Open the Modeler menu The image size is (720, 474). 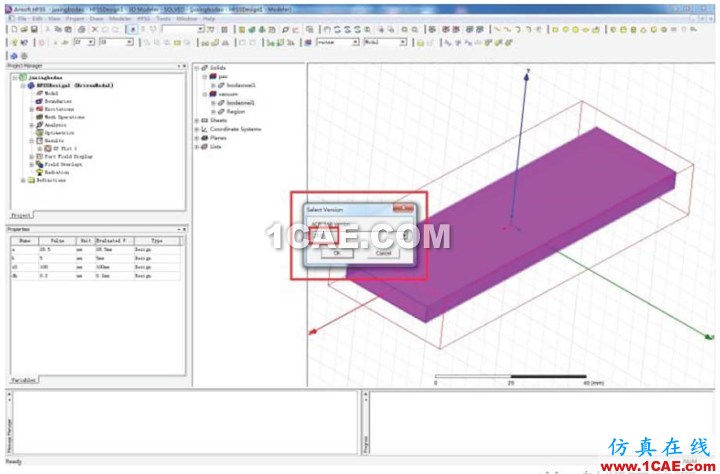pyautogui.click(x=120, y=19)
